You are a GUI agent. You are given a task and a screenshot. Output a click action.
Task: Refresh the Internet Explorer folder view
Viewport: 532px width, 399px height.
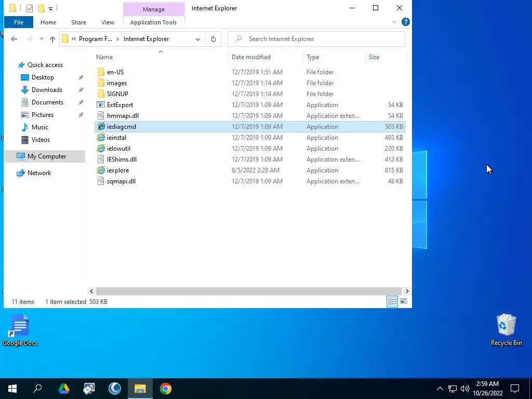click(214, 39)
